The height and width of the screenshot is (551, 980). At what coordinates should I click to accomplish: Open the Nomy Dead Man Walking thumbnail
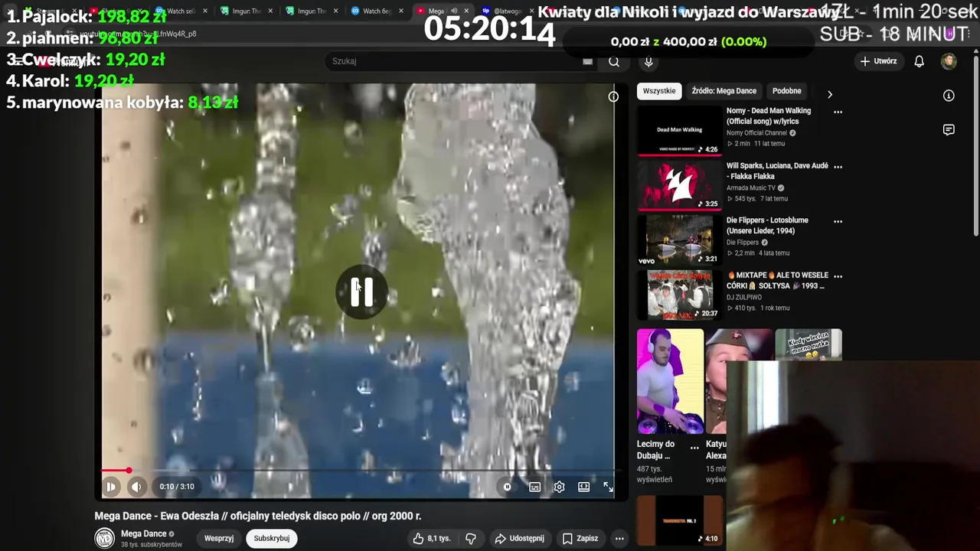[x=679, y=130]
